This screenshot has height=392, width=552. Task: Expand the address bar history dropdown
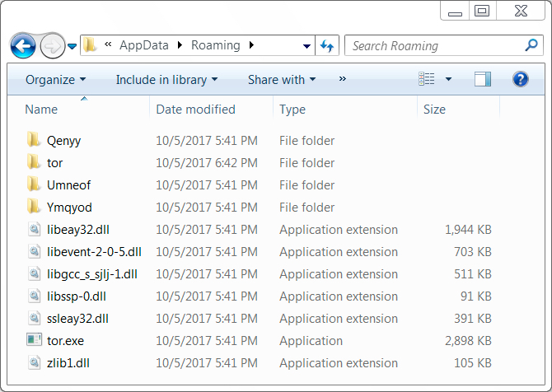(306, 46)
